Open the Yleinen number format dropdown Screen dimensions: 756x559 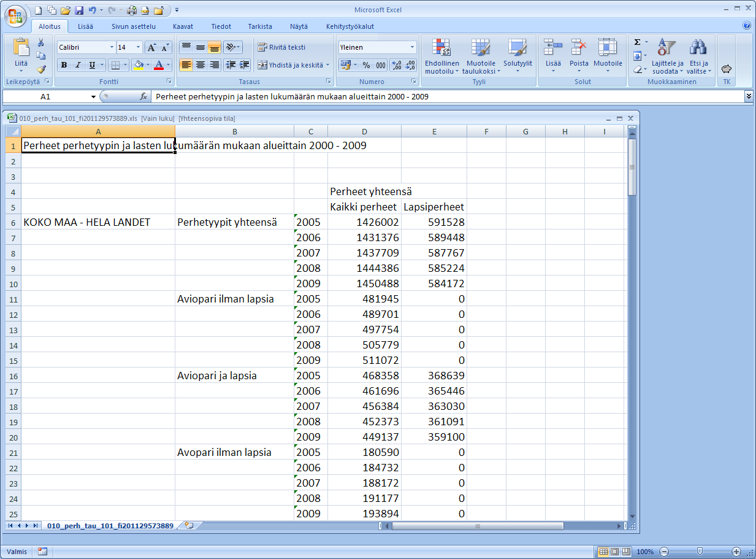412,47
